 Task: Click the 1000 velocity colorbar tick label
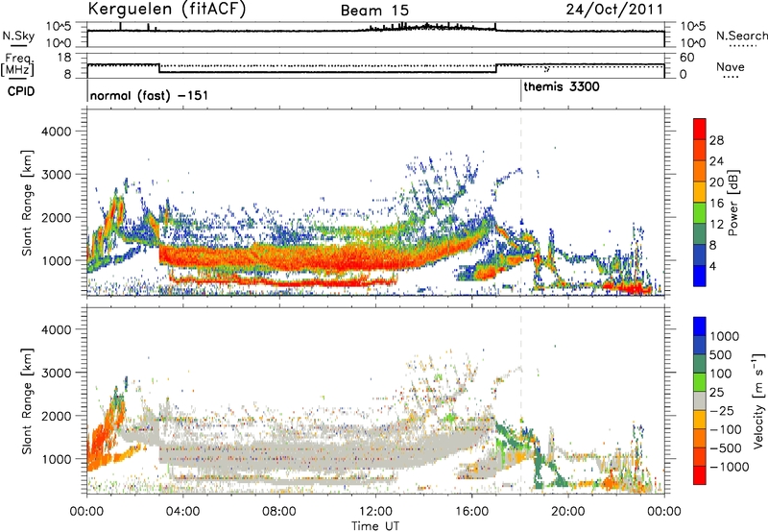[724, 336]
